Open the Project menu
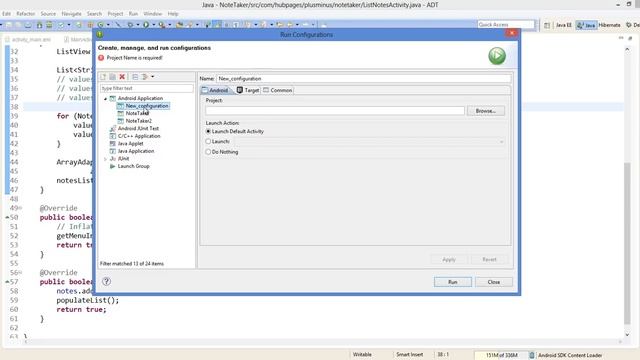This screenshot has width=640, height=360. tap(116, 14)
